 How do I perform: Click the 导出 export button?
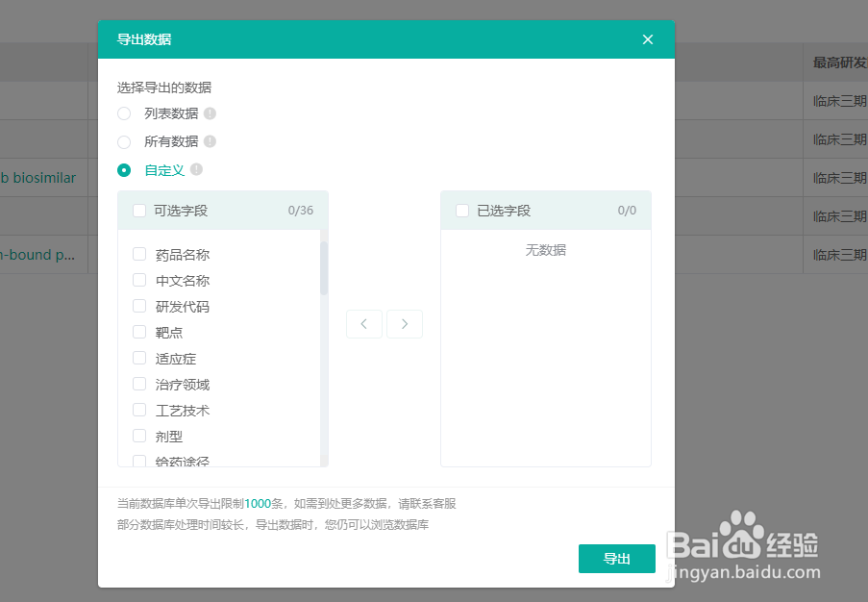pos(617,559)
